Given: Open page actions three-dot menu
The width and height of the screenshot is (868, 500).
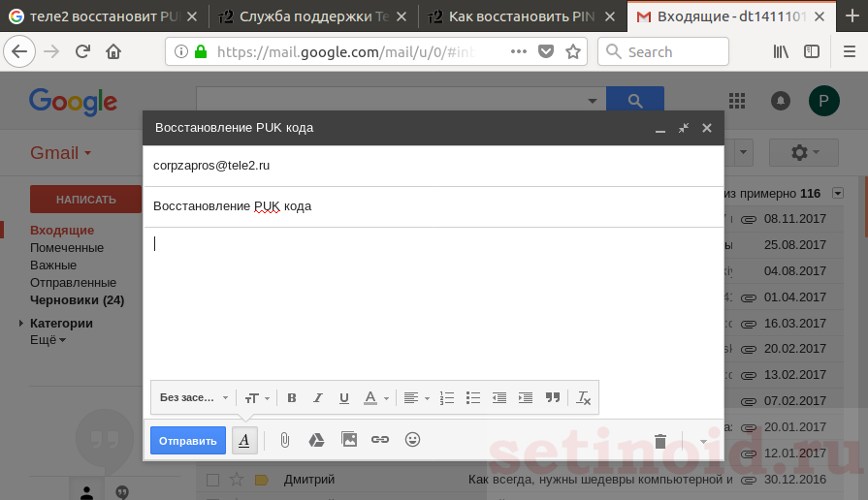Looking at the screenshot, I should pos(519,51).
